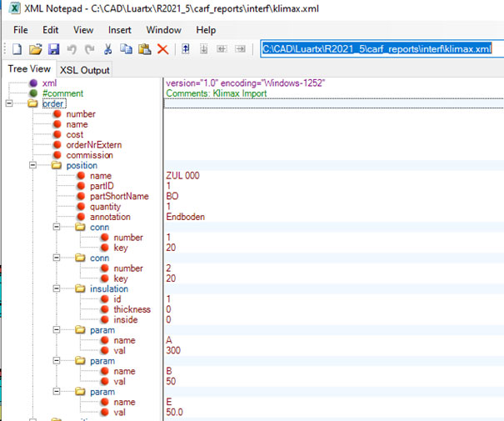Open the Edit menu
The height and width of the screenshot is (421, 504).
coord(51,30)
